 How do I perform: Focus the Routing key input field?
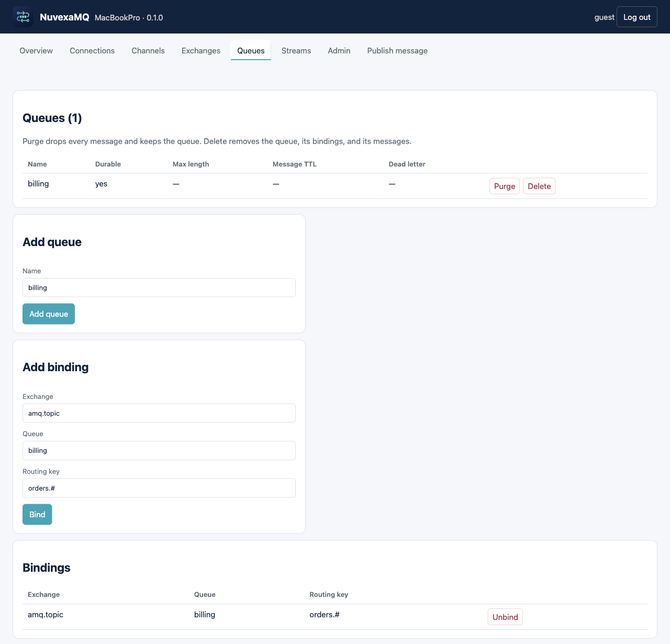[159, 488]
